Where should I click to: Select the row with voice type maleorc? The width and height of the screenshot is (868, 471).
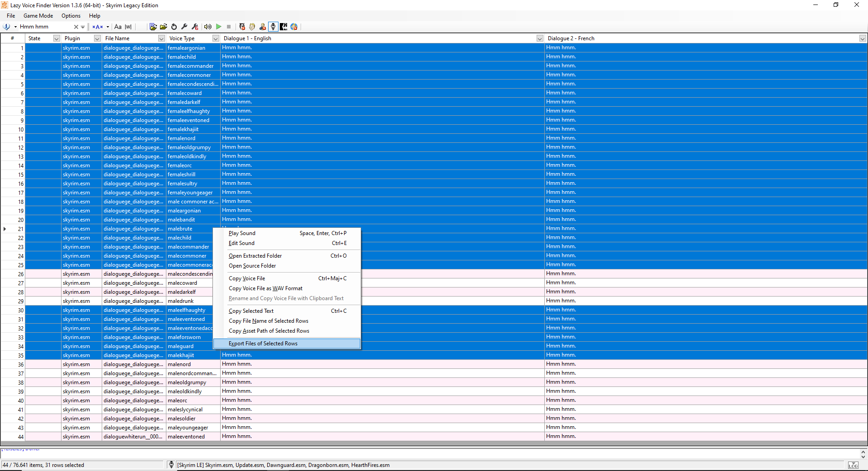point(434,400)
